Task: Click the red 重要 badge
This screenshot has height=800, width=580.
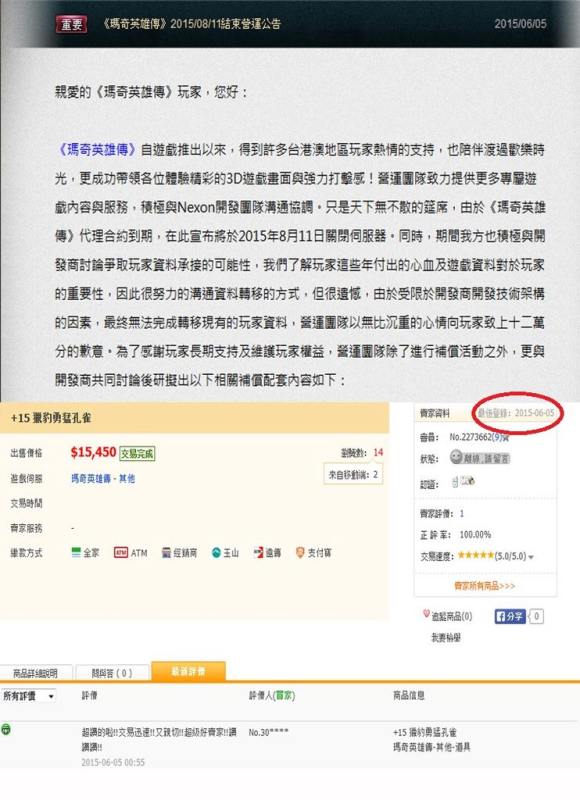Action: pos(71,24)
